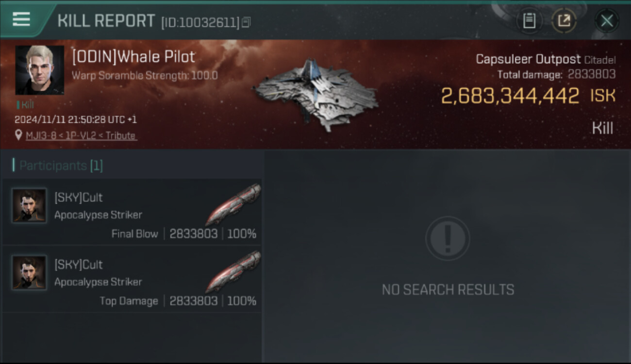The image size is (631, 364).
Task: Select Cult's Top Damage portrait
Action: (29, 272)
